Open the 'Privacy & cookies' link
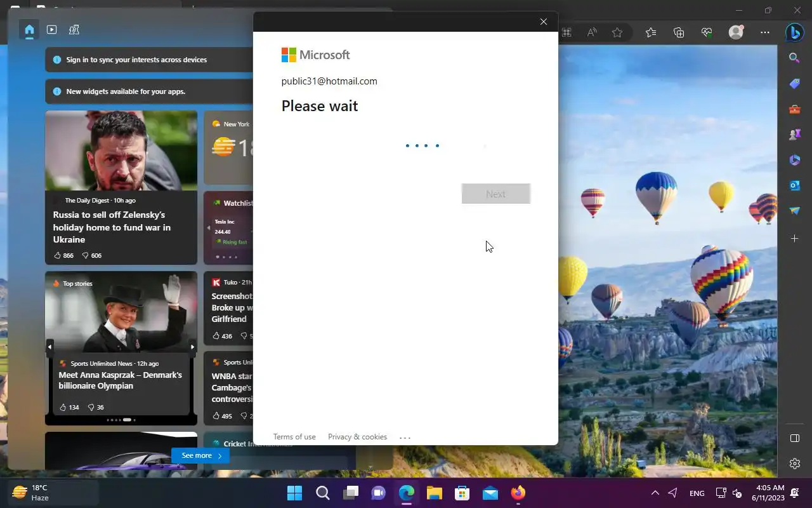812x508 pixels. point(357,437)
